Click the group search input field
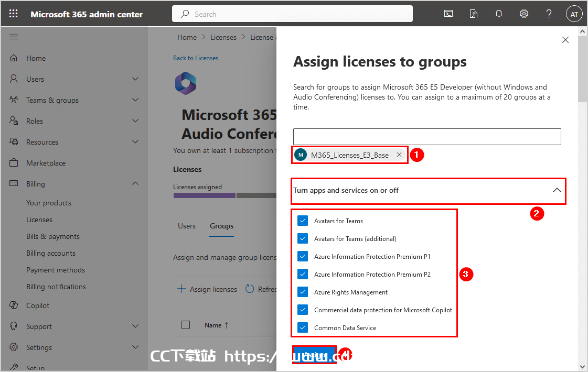The width and height of the screenshot is (588, 372). coord(427,137)
